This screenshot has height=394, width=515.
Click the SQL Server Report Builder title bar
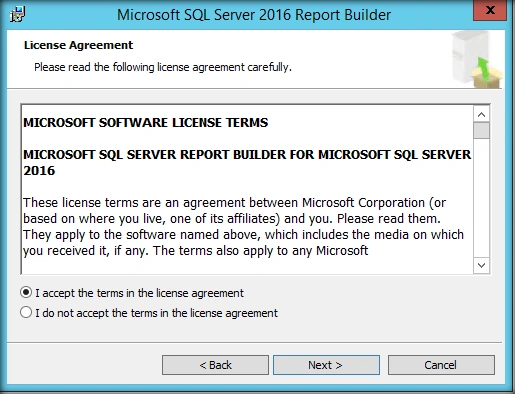pyautogui.click(x=254, y=15)
